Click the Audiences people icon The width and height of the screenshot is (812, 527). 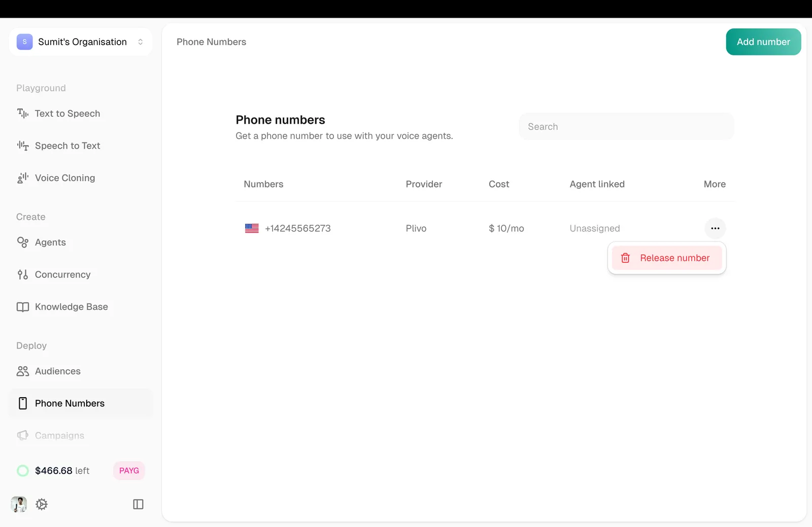click(23, 371)
